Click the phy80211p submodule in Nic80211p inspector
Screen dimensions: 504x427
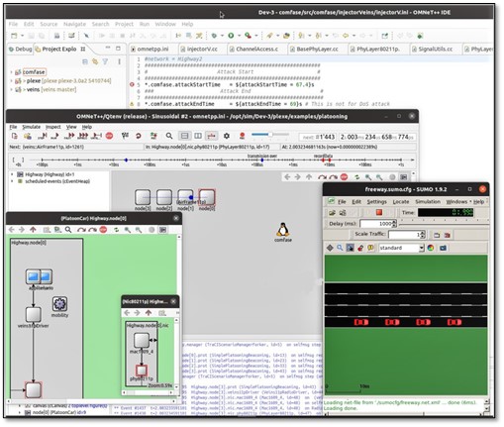pos(142,371)
